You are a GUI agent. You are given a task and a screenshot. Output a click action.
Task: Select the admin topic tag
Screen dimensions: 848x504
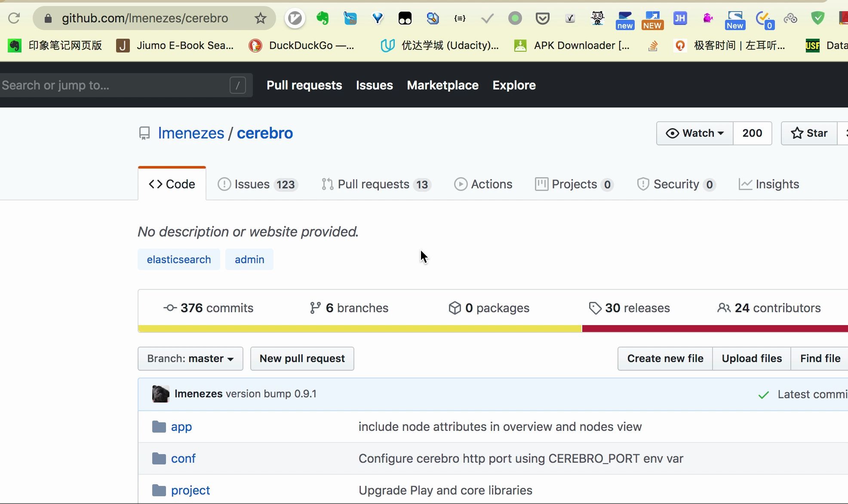click(x=249, y=259)
